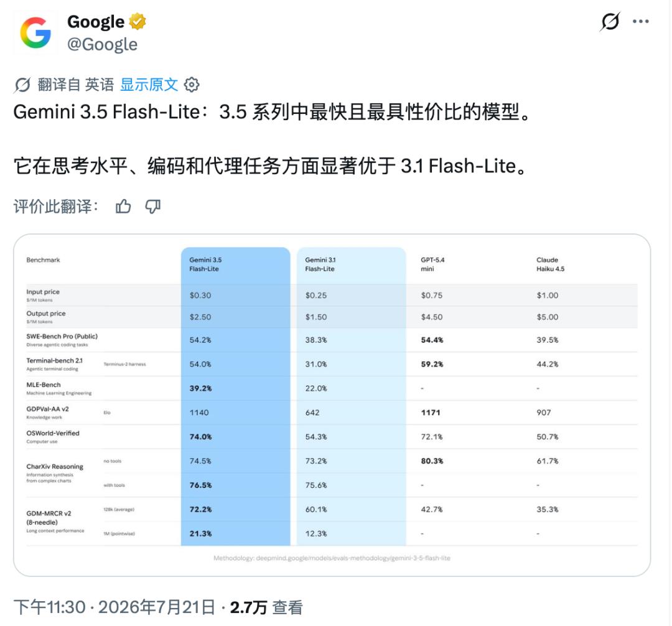Click the gold verified badge beside Google
The height and width of the screenshot is (626, 672).
[x=137, y=21]
